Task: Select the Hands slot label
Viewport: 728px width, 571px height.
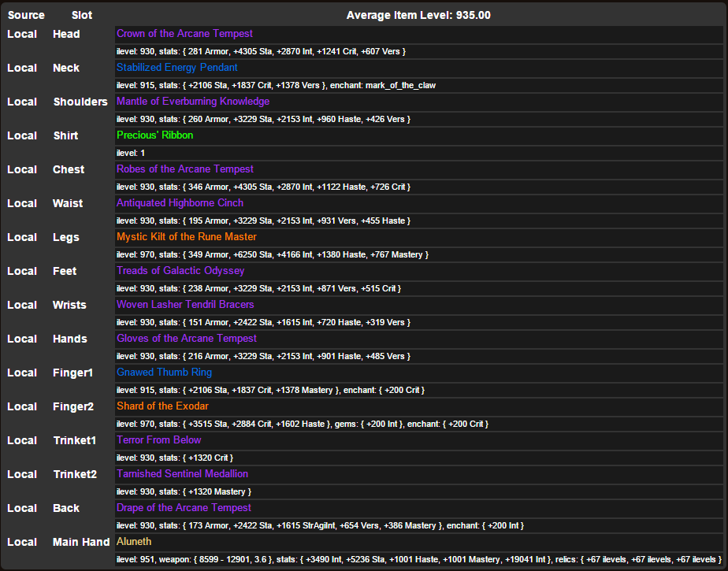Action: [69, 339]
